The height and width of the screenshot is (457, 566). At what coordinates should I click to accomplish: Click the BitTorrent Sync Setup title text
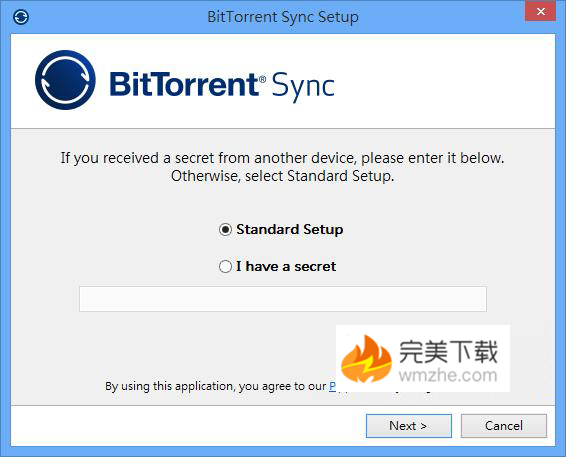point(283,17)
